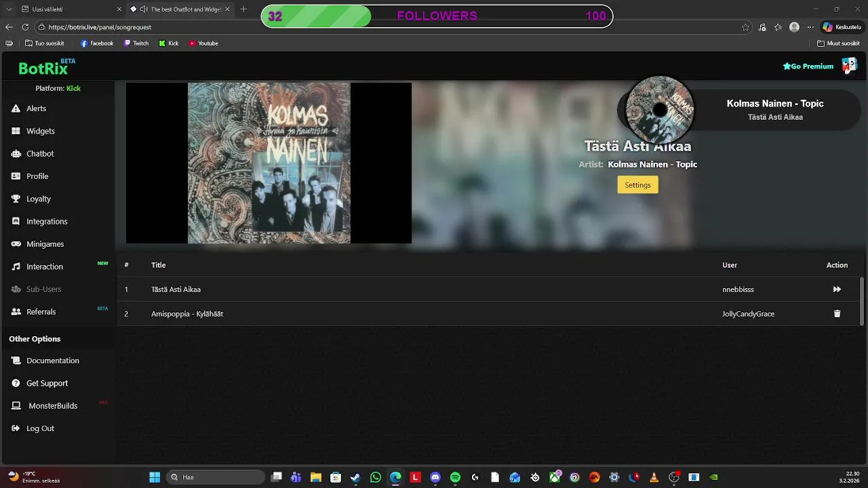
Task: Open the Youtube bookmark
Action: 203,43
